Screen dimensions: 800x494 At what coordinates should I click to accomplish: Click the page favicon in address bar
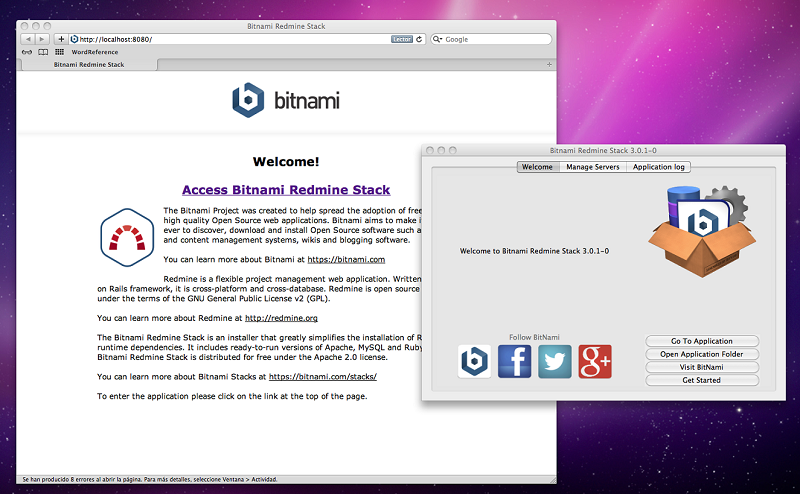(74, 39)
